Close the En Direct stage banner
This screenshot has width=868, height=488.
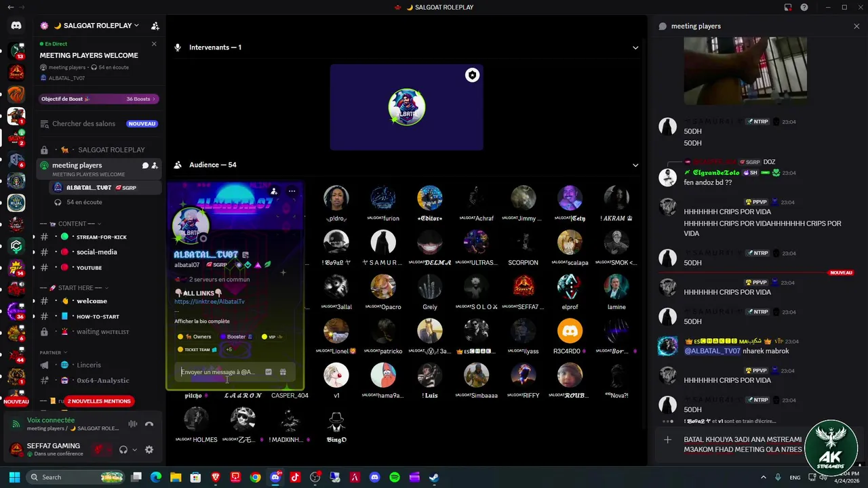154,44
